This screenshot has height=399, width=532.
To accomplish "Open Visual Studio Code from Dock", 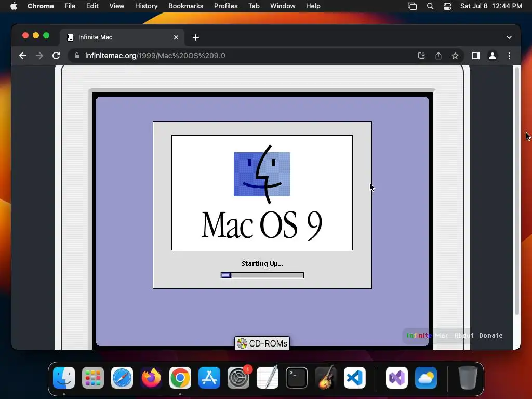I will [x=354, y=378].
